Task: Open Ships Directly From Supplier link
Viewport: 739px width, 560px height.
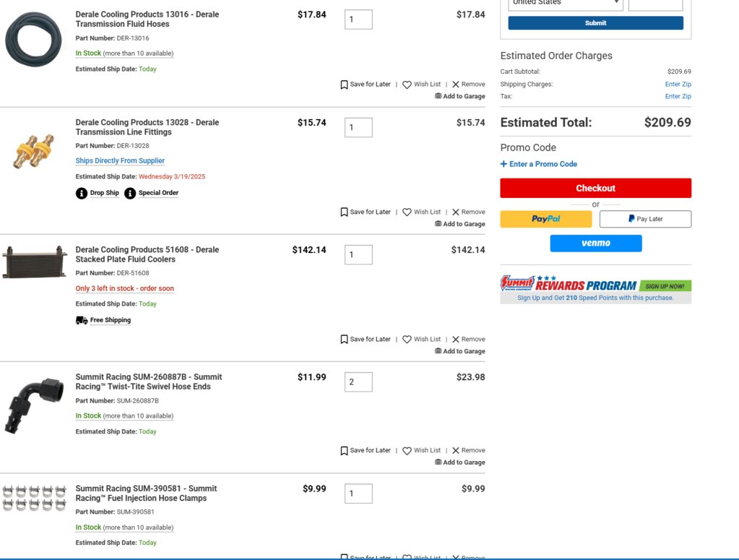Action: point(120,160)
